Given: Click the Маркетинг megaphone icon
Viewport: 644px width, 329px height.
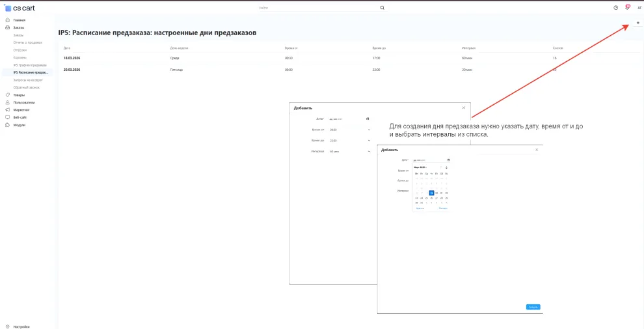Looking at the screenshot, I should click(7, 110).
